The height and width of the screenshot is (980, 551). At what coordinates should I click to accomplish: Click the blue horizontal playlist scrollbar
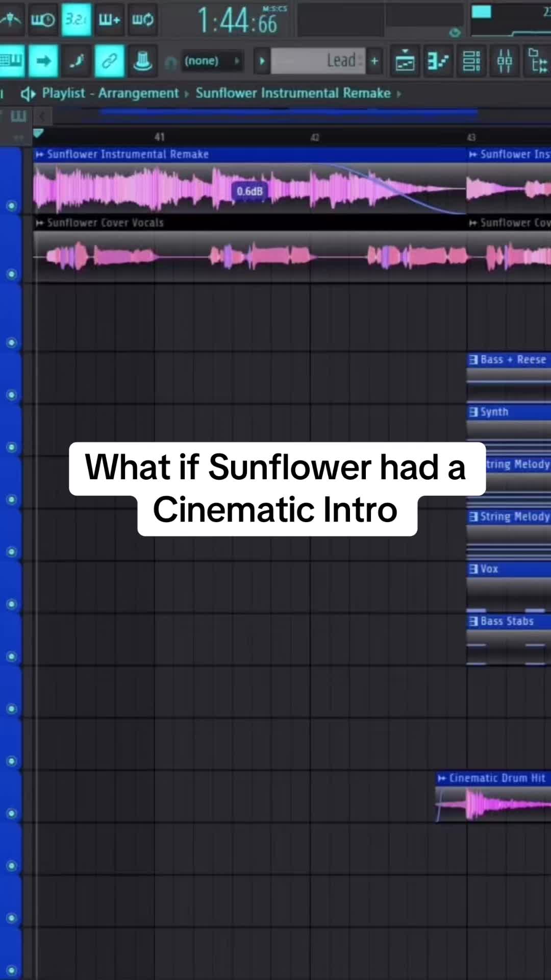click(289, 112)
